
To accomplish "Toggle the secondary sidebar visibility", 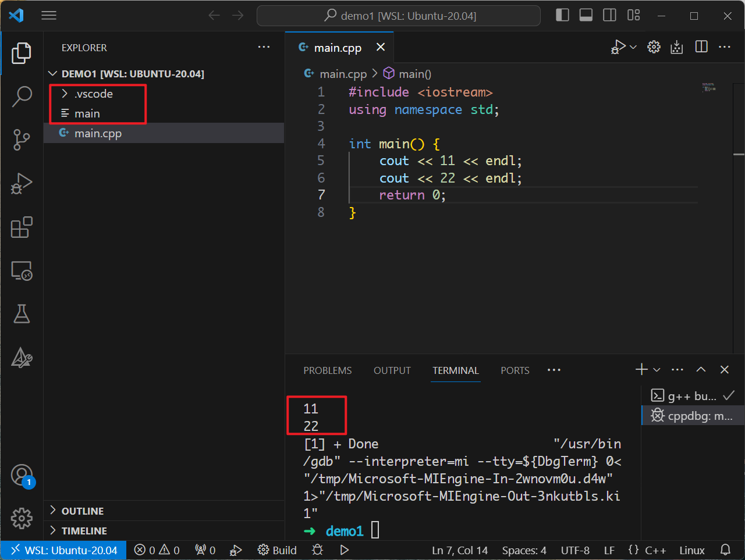I will tap(609, 15).
